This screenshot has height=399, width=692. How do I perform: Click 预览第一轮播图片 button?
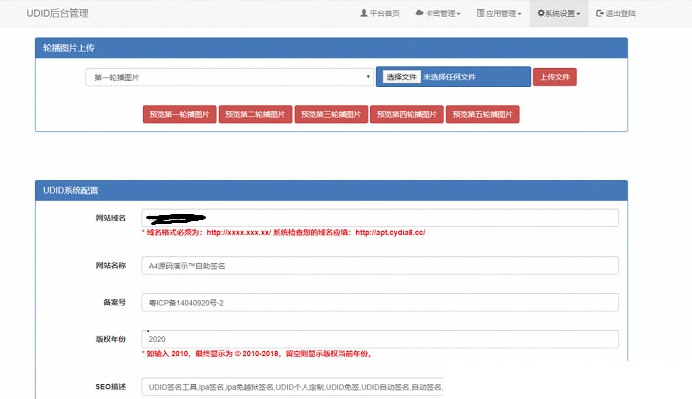[179, 114]
